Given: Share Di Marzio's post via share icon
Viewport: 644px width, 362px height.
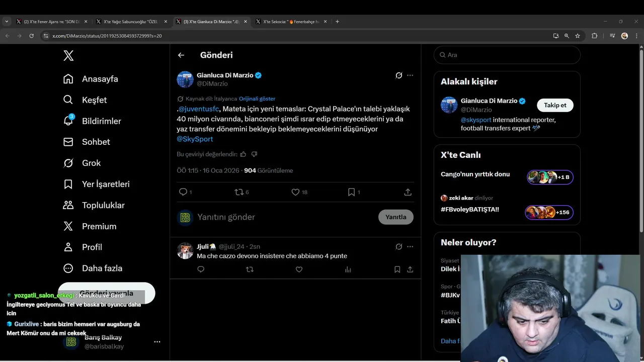Looking at the screenshot, I should coord(408,192).
